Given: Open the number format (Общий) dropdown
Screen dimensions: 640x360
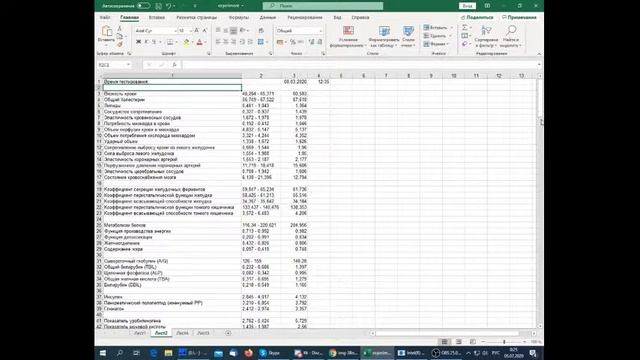Looking at the screenshot, I should [x=320, y=31].
